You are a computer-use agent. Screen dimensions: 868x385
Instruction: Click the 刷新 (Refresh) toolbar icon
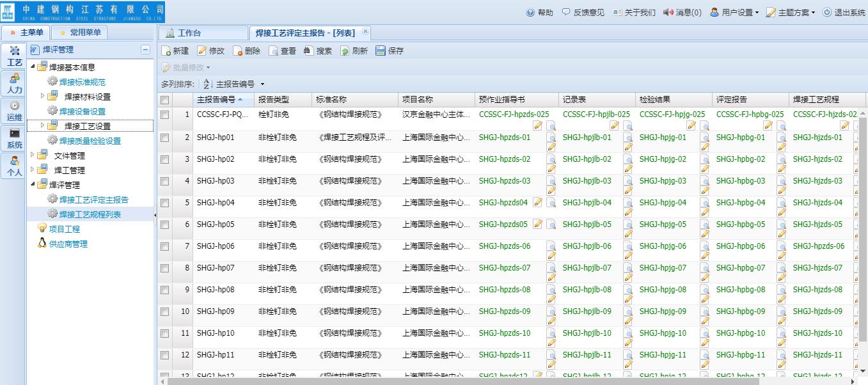click(345, 51)
